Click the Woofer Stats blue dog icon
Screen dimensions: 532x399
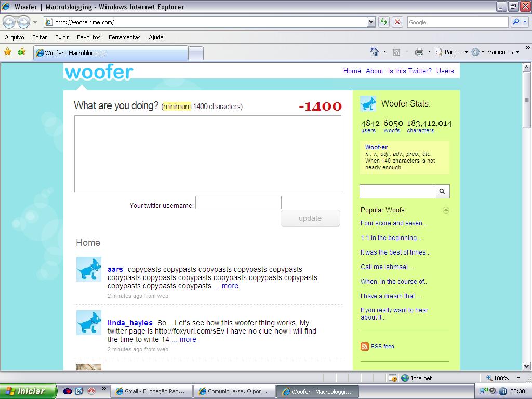coord(368,103)
